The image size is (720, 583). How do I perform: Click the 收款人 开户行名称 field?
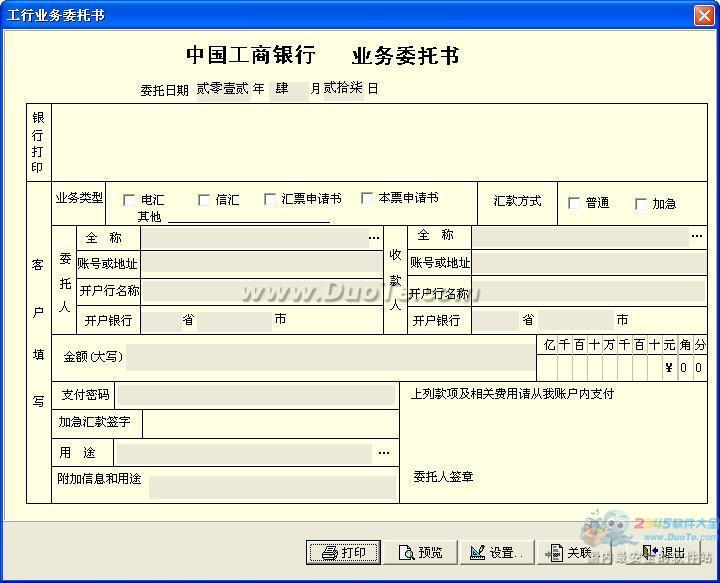[x=589, y=292]
